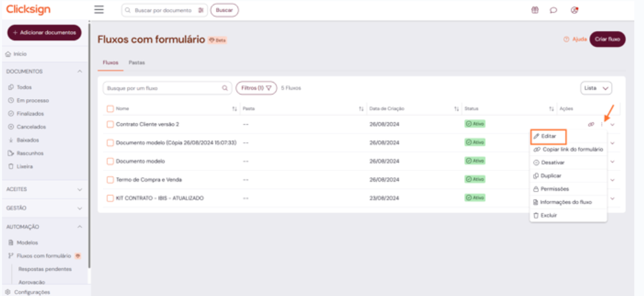Toggle the select-all checkbox in the header
Viewport: 644px width, 296px height.
(110, 108)
